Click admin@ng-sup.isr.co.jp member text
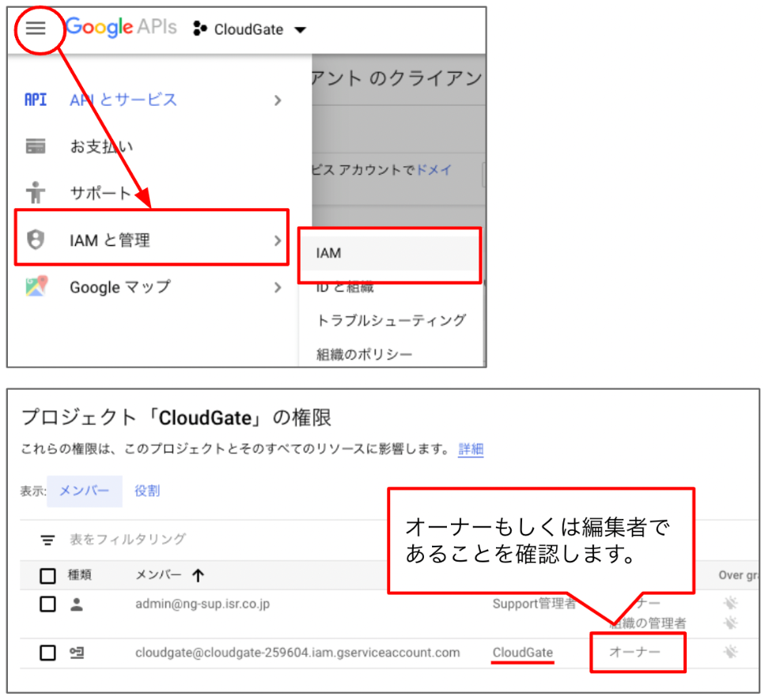765x700 pixels. click(203, 604)
